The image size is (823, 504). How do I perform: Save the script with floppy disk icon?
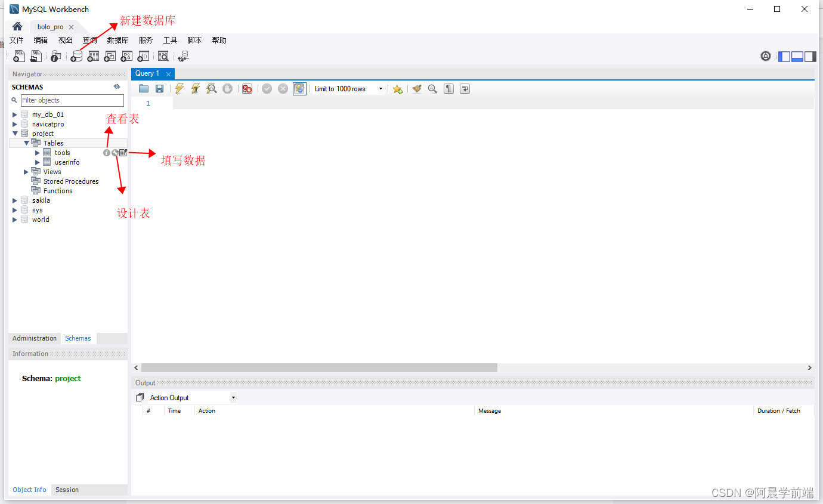[159, 89]
